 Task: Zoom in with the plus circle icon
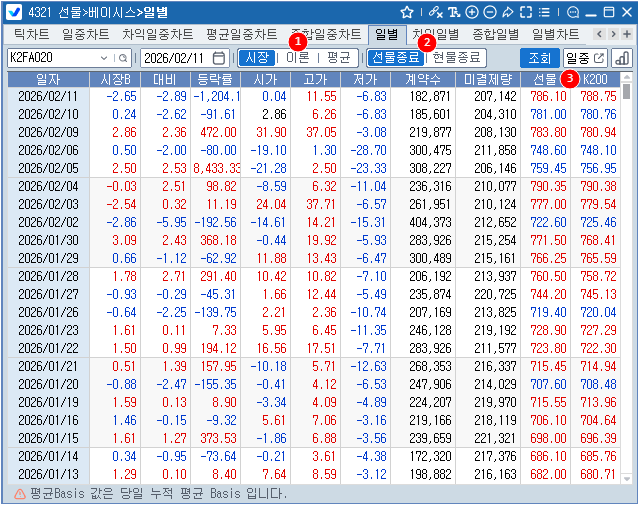pyautogui.click(x=472, y=12)
